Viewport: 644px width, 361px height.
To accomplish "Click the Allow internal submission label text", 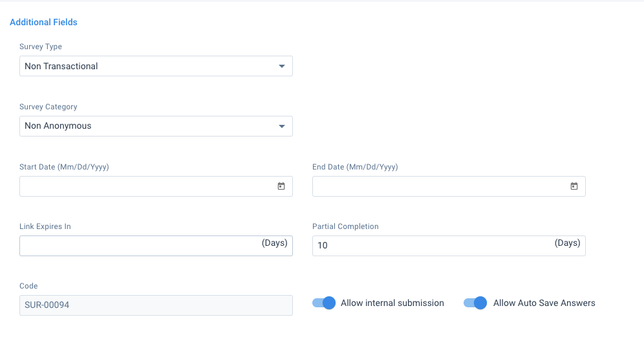I will 392,303.
